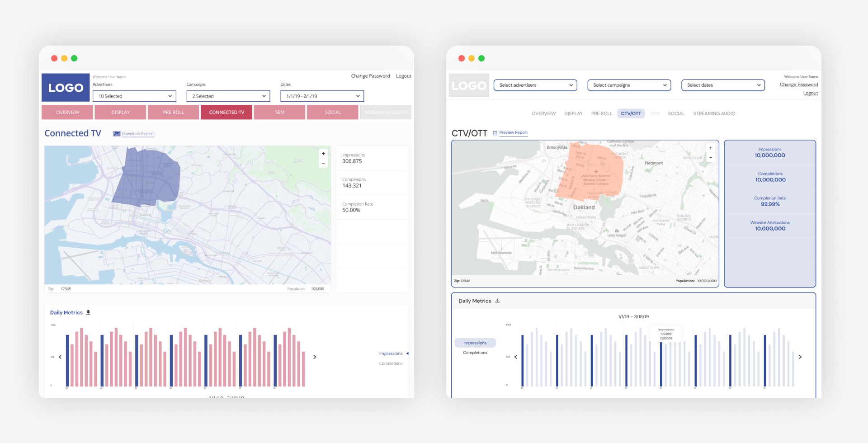Switch to DISPLAY in right window nav
Screen dimensions: 868x443
573,113
